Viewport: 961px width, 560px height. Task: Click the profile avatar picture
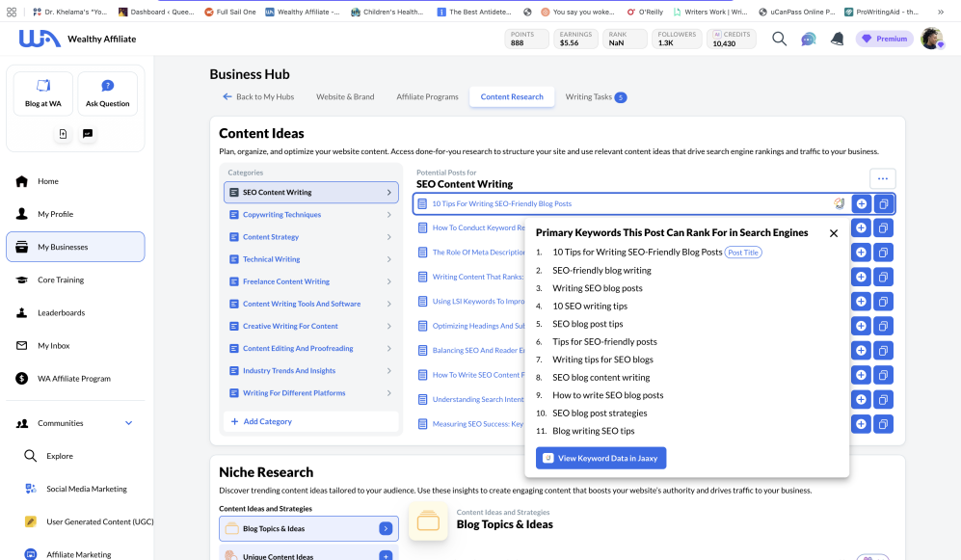coord(932,39)
